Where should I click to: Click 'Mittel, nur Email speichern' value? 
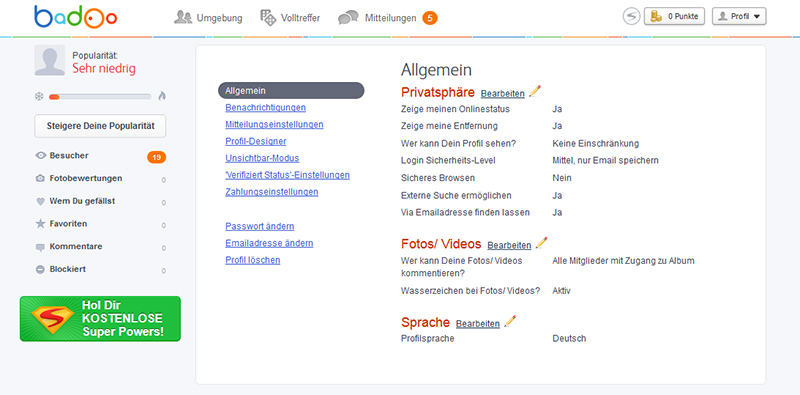(x=606, y=160)
